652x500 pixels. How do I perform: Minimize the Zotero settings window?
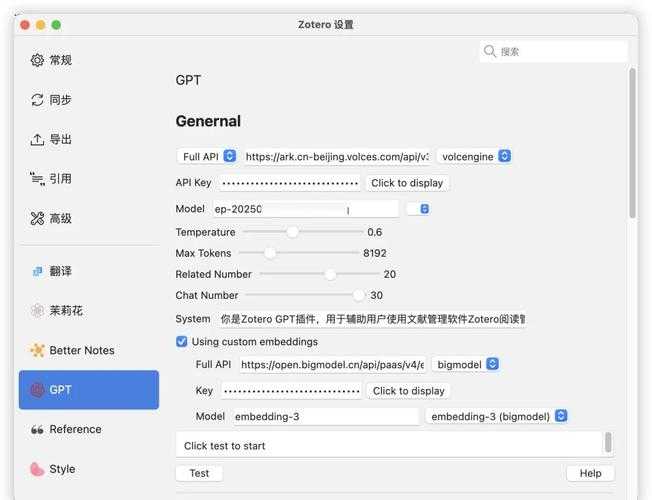40,25
